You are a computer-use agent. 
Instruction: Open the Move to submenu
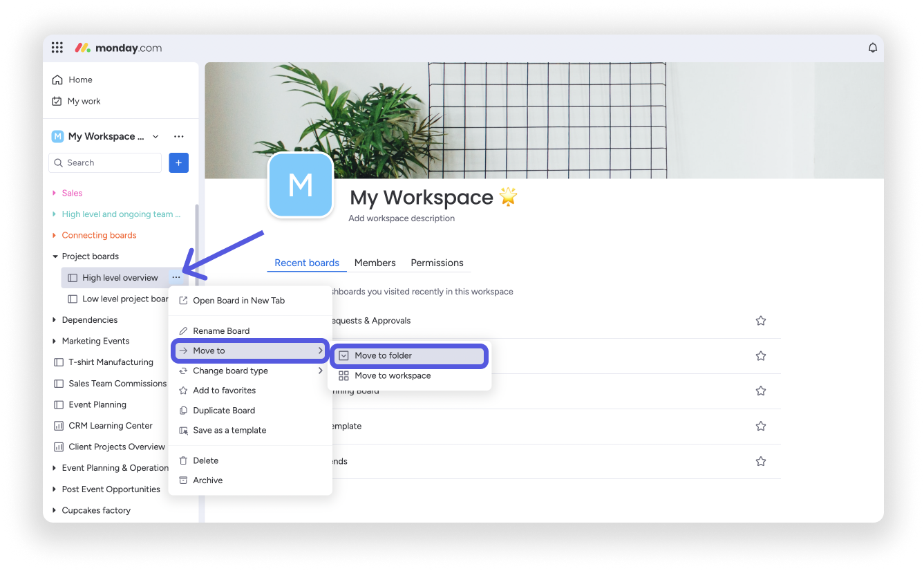tap(250, 350)
